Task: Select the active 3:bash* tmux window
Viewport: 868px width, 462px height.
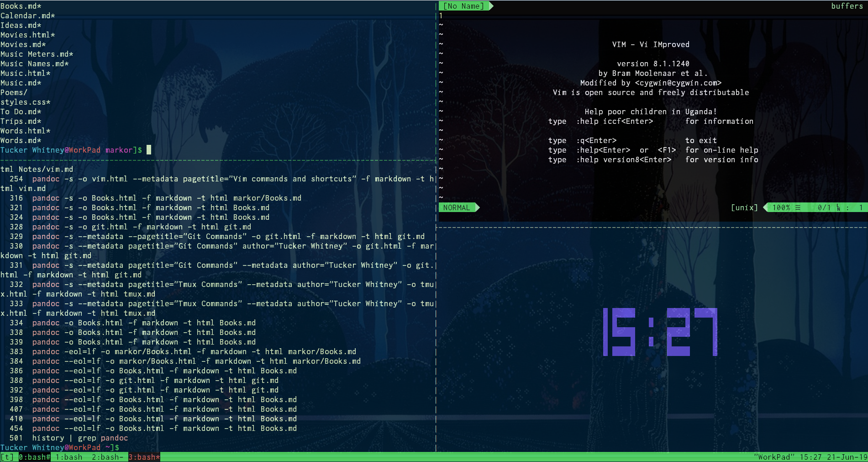Action: pyautogui.click(x=144, y=457)
